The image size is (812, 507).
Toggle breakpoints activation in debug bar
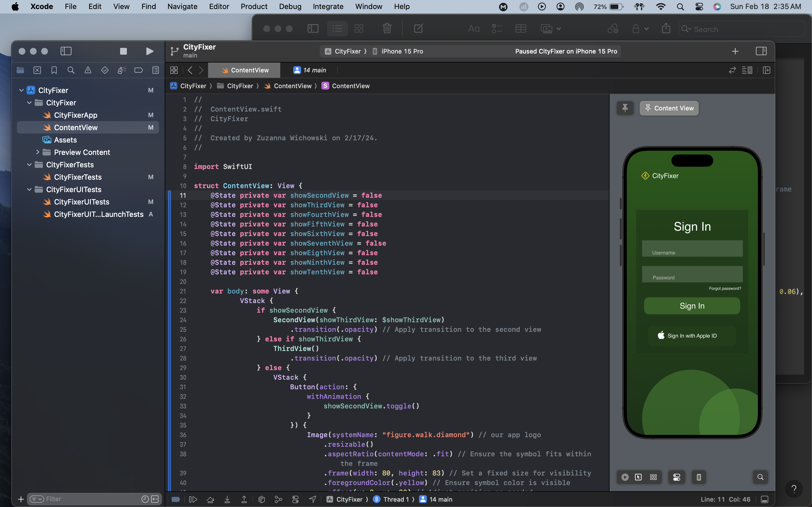coord(175,499)
